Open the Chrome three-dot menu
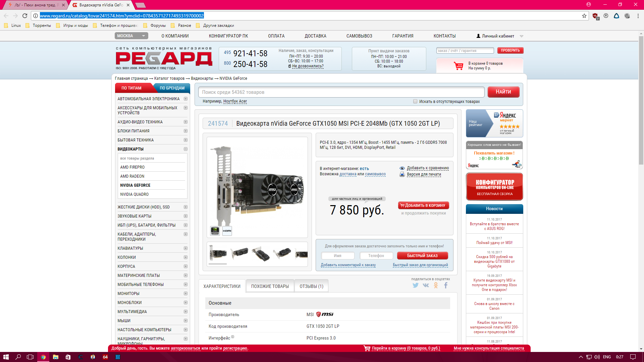Screen dimensions: 644x362 [x=638, y=16]
